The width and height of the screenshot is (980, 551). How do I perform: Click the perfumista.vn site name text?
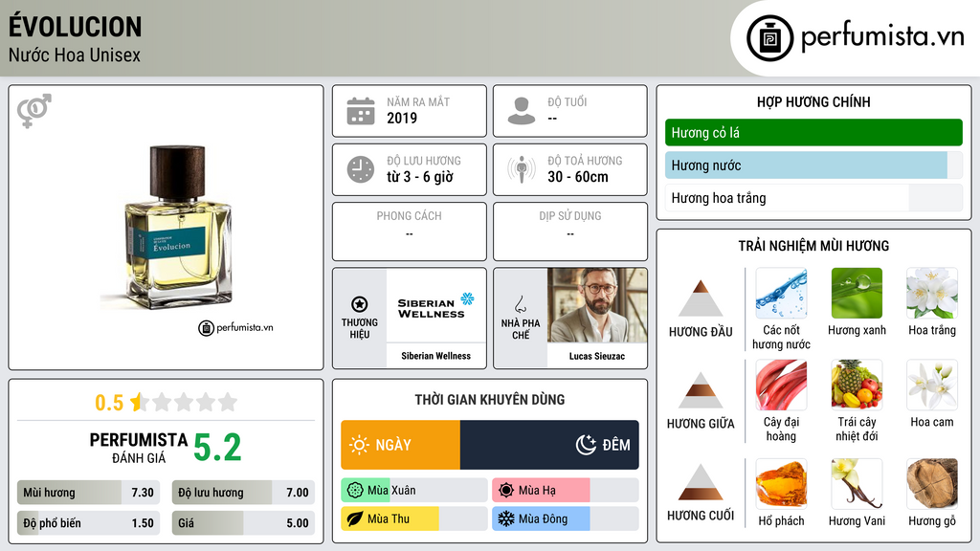pos(882,36)
